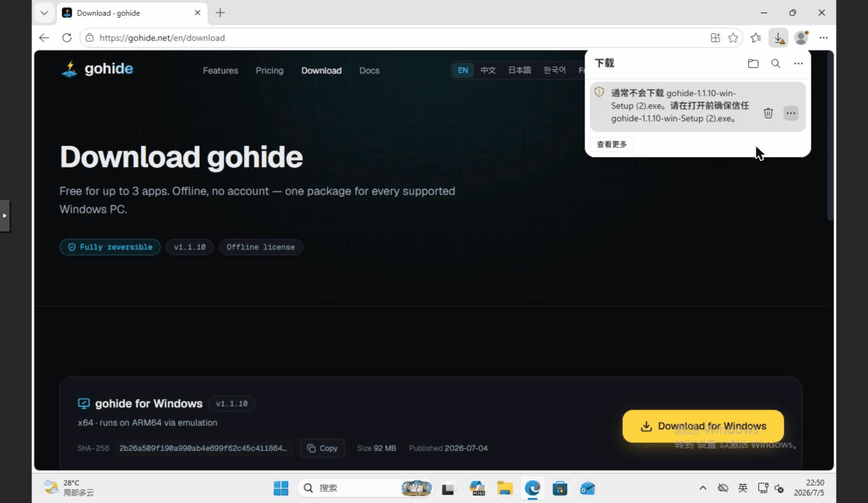Close the Download · gohide tab
The image size is (868, 503).
click(197, 13)
